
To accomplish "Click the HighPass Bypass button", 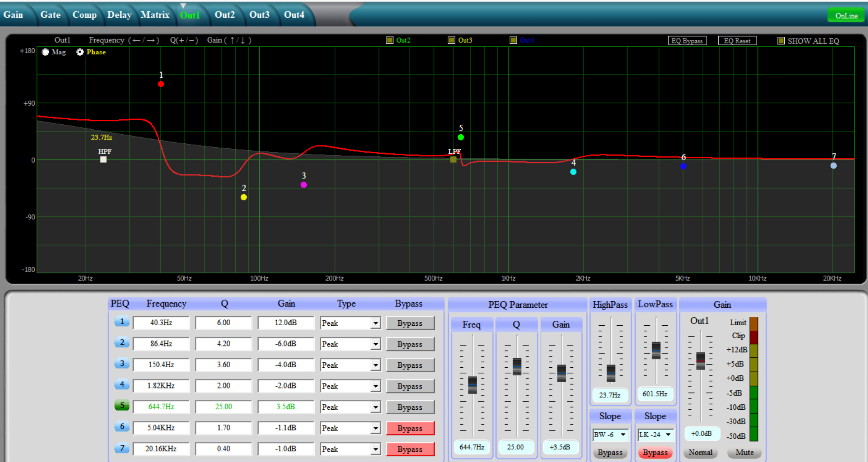I will click(x=610, y=452).
